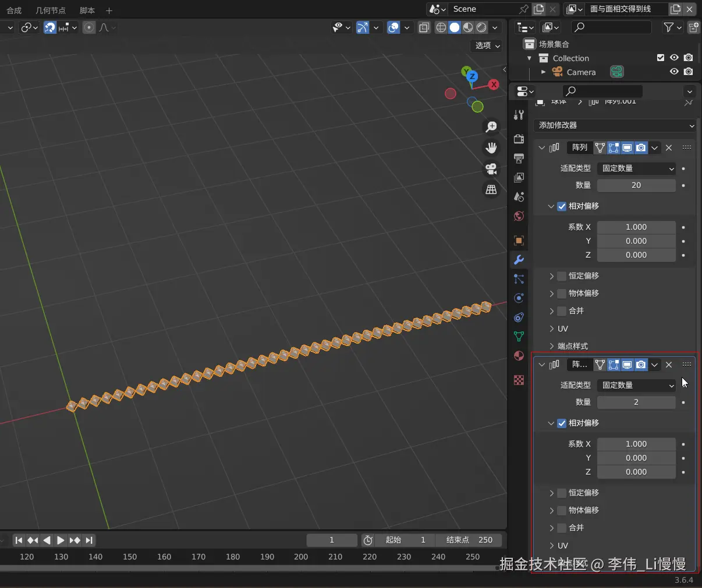This screenshot has width=702, height=588.
Task: Uncheck 相对偏移 in the 20-count array modifier
Action: [562, 206]
